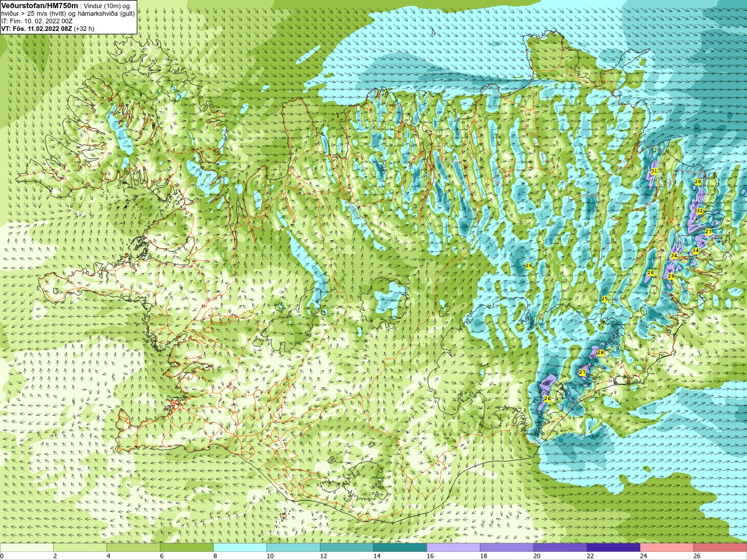Image resolution: width=747 pixels, height=560 pixels.
Task: Click the 'Veðurstofan/HM750m' title text
Action: point(39,5)
